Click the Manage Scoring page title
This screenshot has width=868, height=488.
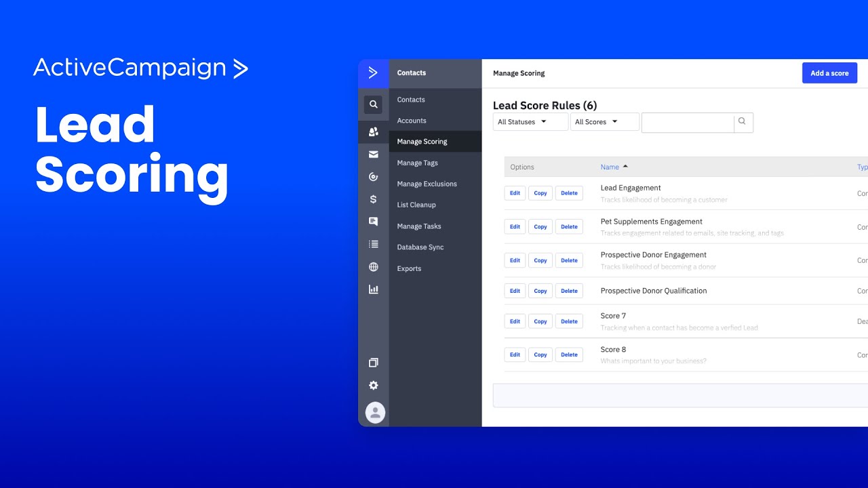[519, 73]
